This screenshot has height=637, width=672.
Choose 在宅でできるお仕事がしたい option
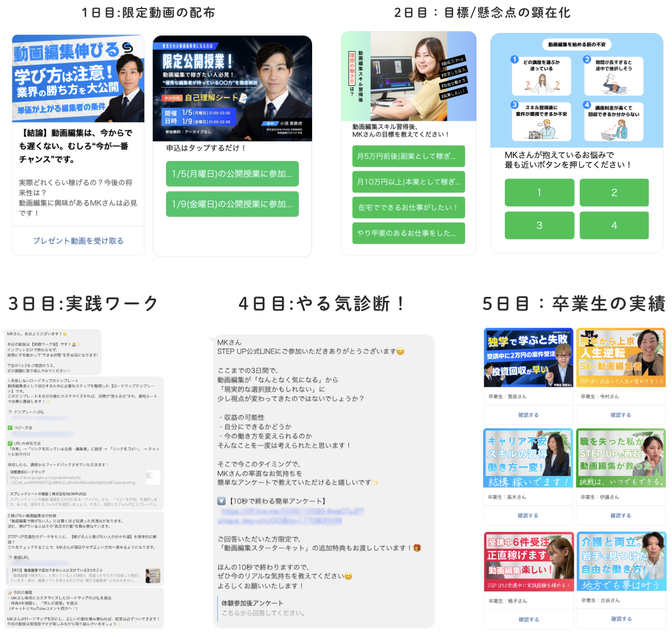tap(408, 208)
